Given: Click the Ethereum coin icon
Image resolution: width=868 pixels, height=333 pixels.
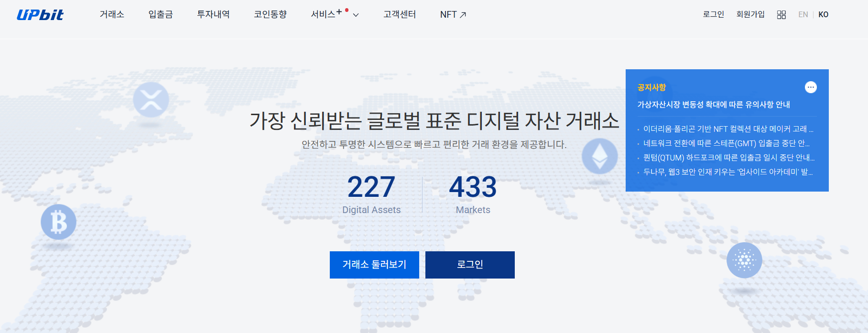Looking at the screenshot, I should click(x=599, y=156).
